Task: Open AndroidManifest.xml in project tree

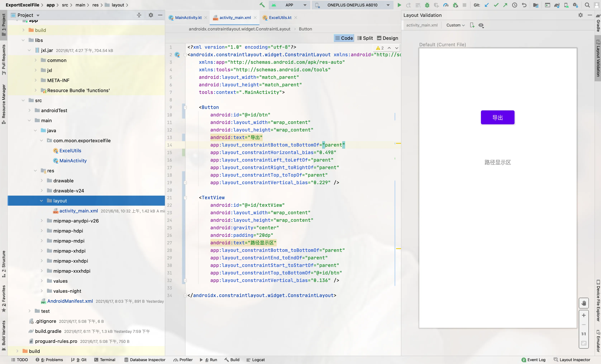Action: click(70, 301)
